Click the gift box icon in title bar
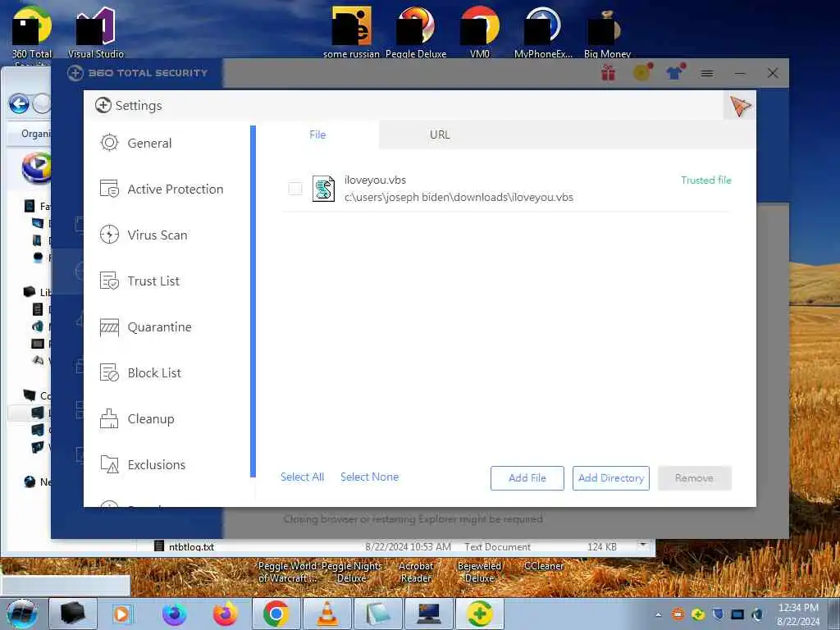The width and height of the screenshot is (840, 630). click(x=608, y=72)
